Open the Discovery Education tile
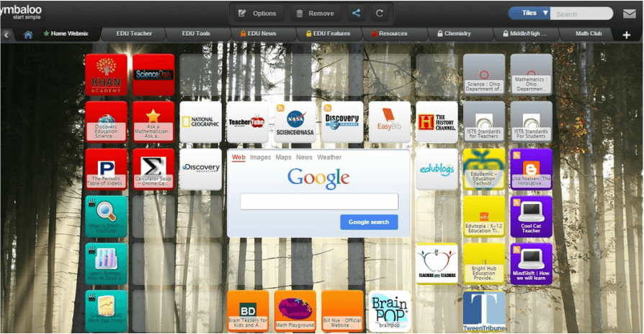The width and height of the screenshot is (644, 334). [200, 170]
